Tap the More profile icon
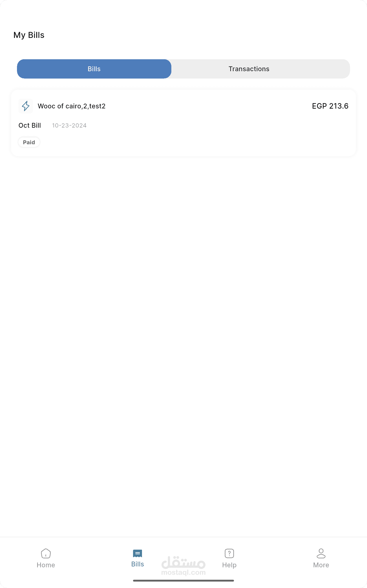Screen dimensions: 367x588 coord(321,554)
